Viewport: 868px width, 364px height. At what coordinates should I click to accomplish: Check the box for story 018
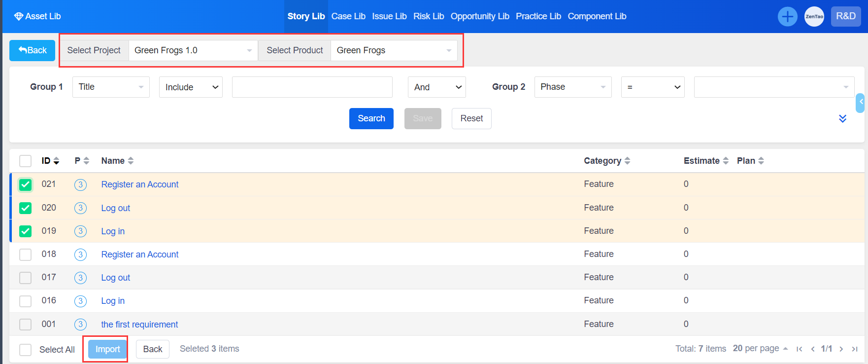click(x=25, y=255)
